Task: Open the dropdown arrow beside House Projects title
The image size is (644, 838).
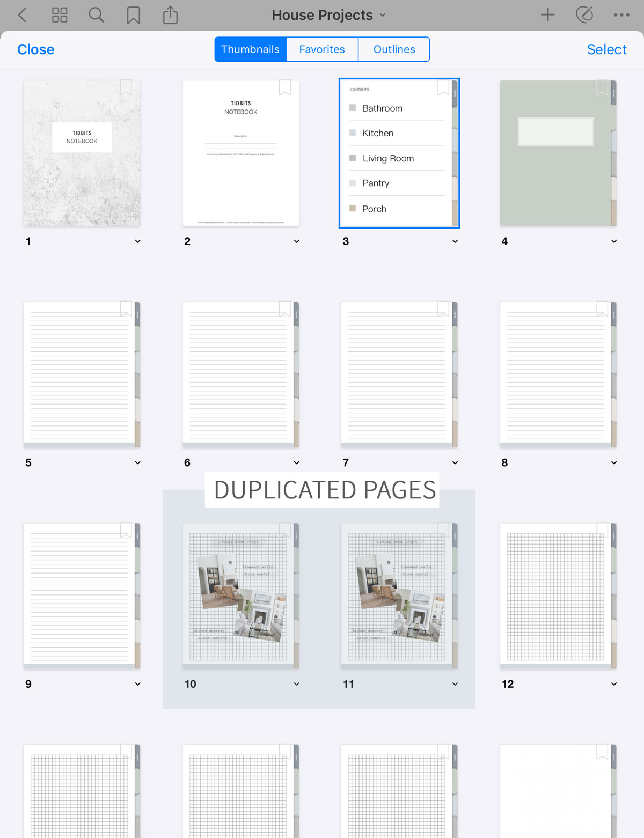Action: pos(382,16)
